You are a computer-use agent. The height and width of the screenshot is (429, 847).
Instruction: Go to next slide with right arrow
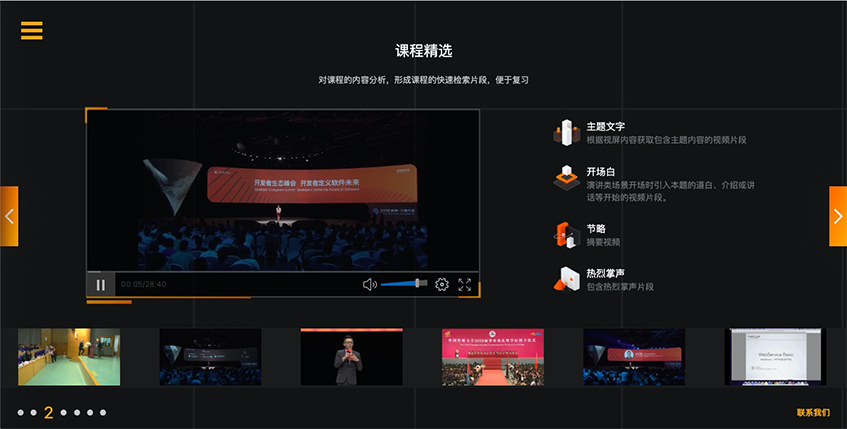pos(837,216)
